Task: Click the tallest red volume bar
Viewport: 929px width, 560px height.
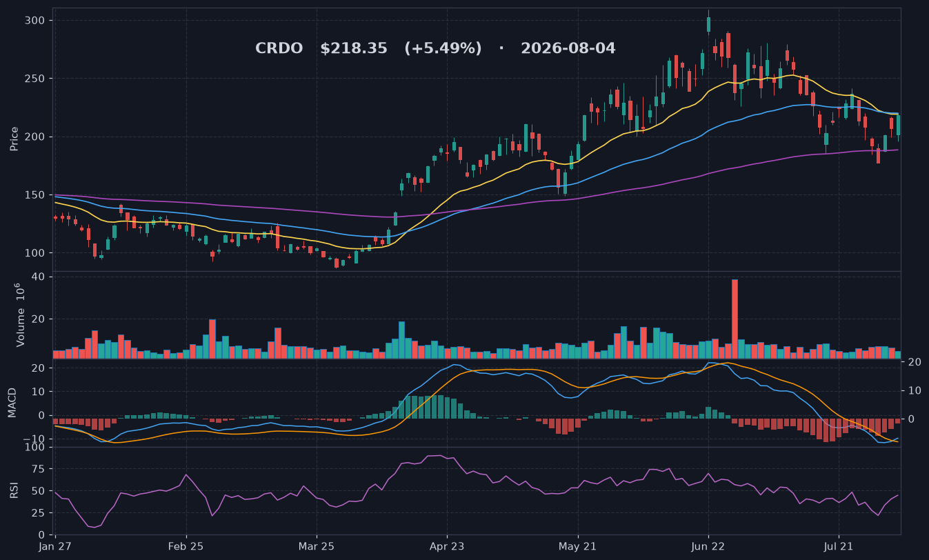Action: [x=735, y=319]
